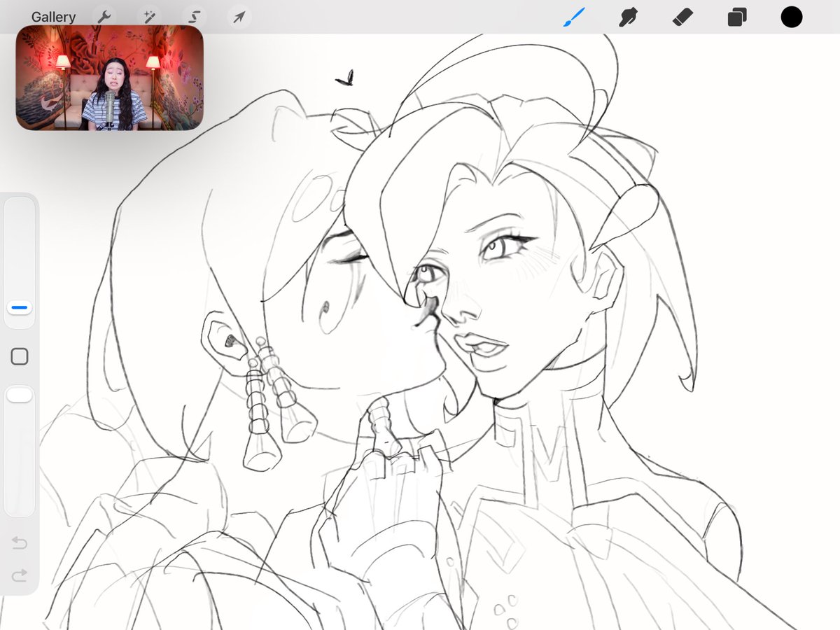The image size is (840, 630).
Task: Select the Brush tool
Action: [574, 17]
